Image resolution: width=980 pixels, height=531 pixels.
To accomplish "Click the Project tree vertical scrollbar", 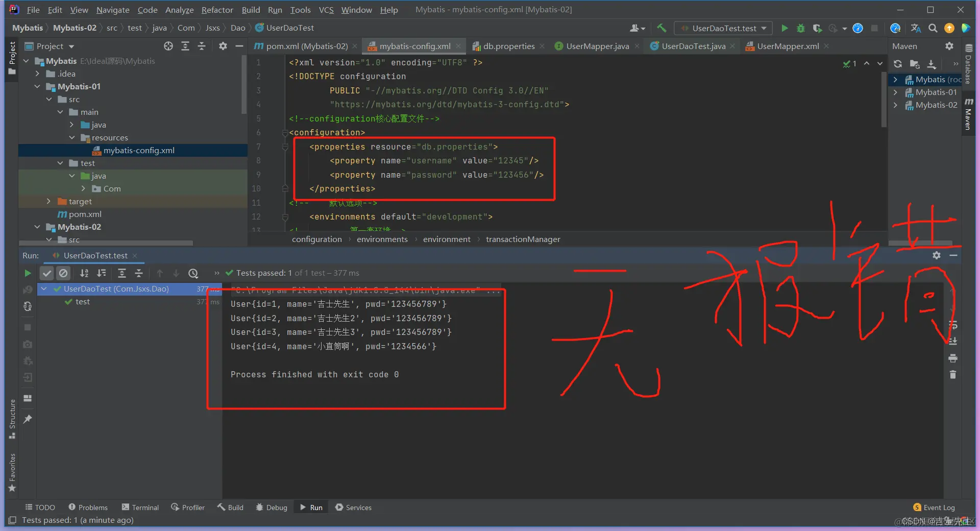I will click(x=244, y=84).
